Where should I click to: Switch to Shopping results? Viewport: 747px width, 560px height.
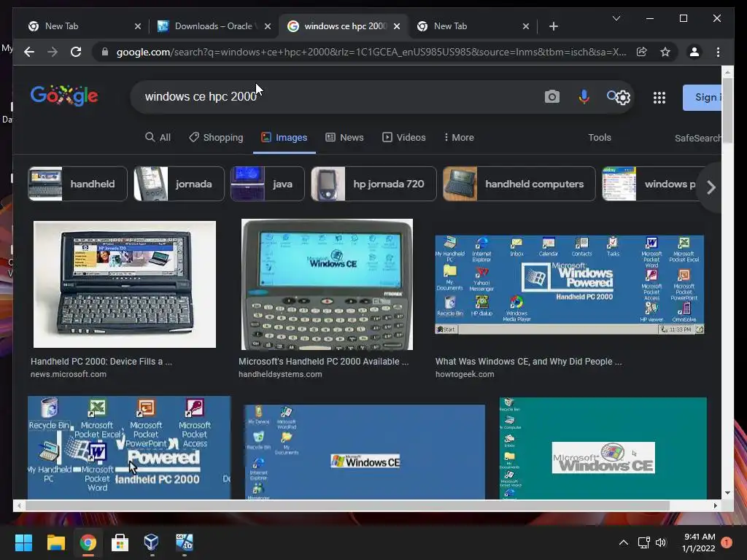[x=216, y=137]
